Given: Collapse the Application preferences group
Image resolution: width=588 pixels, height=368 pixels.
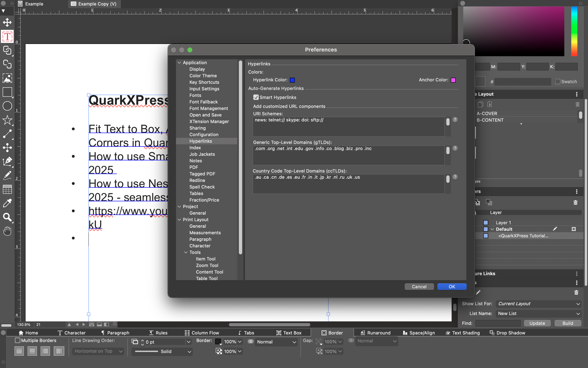Looking at the screenshot, I should (179, 63).
